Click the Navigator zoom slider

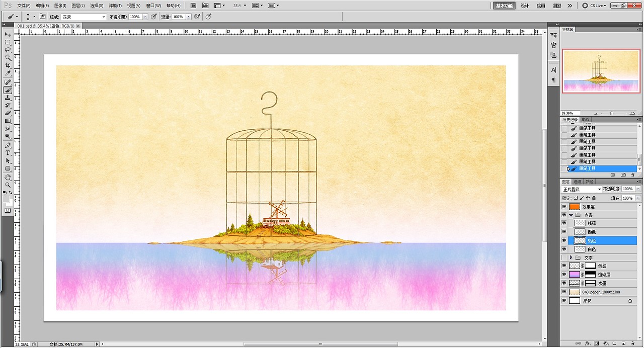coord(611,113)
